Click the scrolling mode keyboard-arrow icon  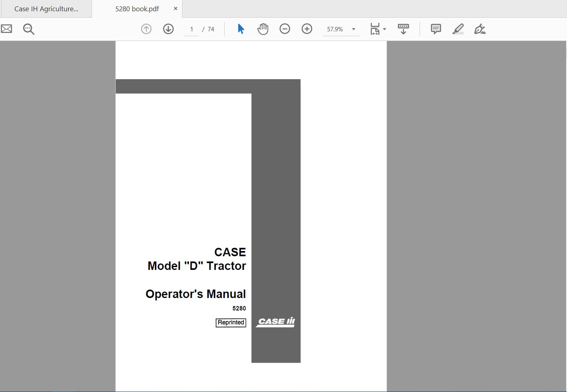[x=403, y=29]
